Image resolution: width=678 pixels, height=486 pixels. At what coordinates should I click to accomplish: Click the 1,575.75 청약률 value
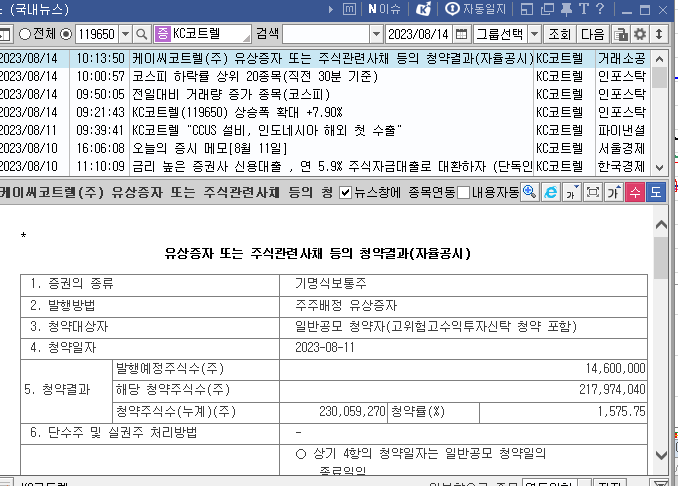tap(622, 411)
